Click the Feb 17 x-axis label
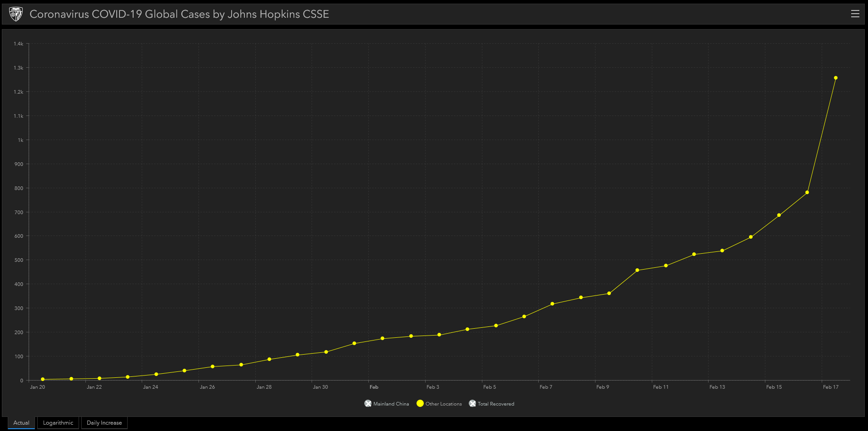 click(x=830, y=387)
